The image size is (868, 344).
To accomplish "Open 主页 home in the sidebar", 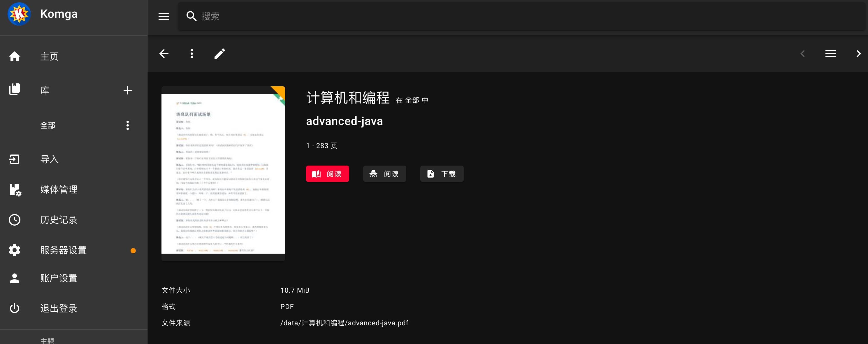I will [x=50, y=56].
